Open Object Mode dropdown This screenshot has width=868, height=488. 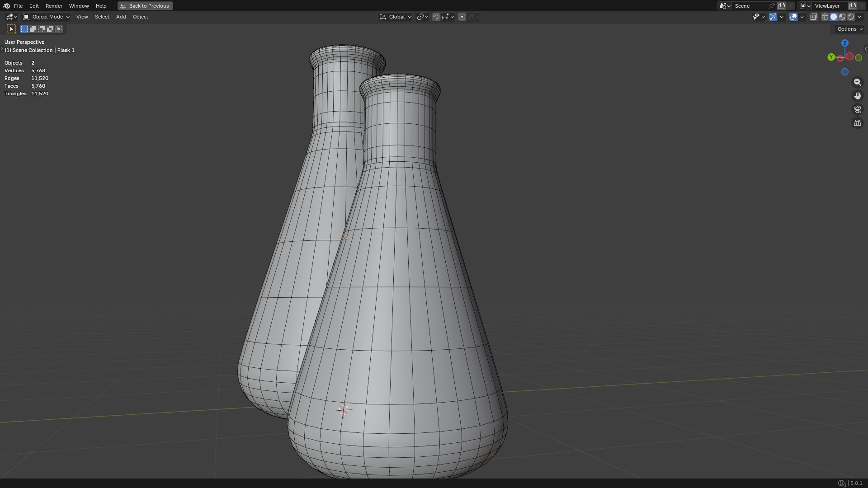[46, 17]
